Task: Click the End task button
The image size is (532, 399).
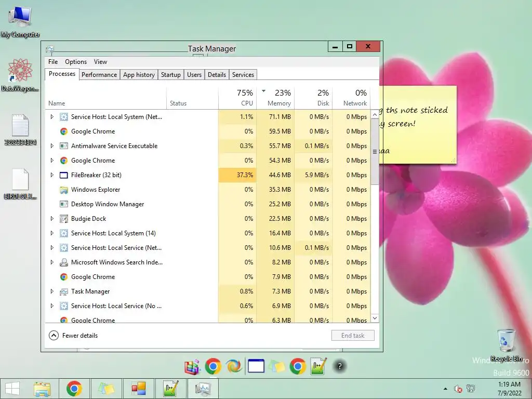Action: point(353,336)
